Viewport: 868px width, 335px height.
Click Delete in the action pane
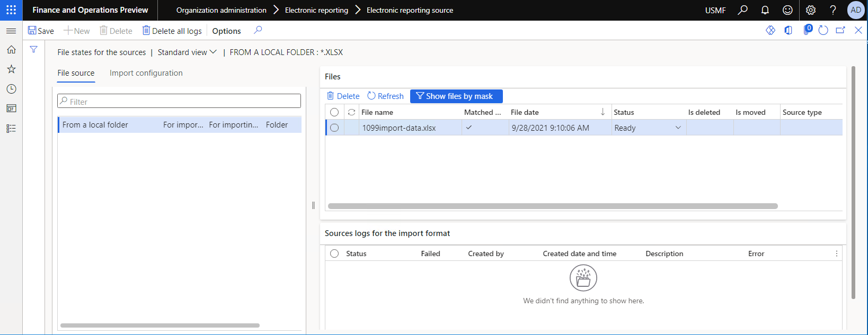pos(116,31)
